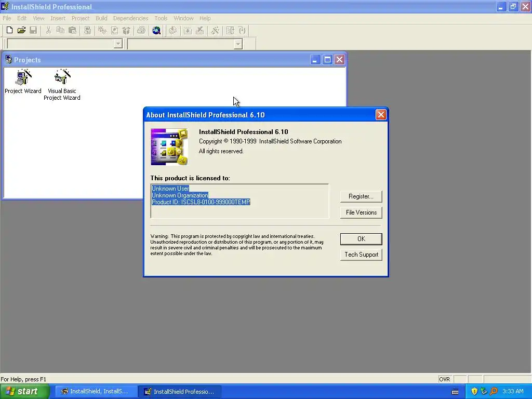The width and height of the screenshot is (532, 399).
Task: Expand the first toolbar combo box
Action: 118,44
